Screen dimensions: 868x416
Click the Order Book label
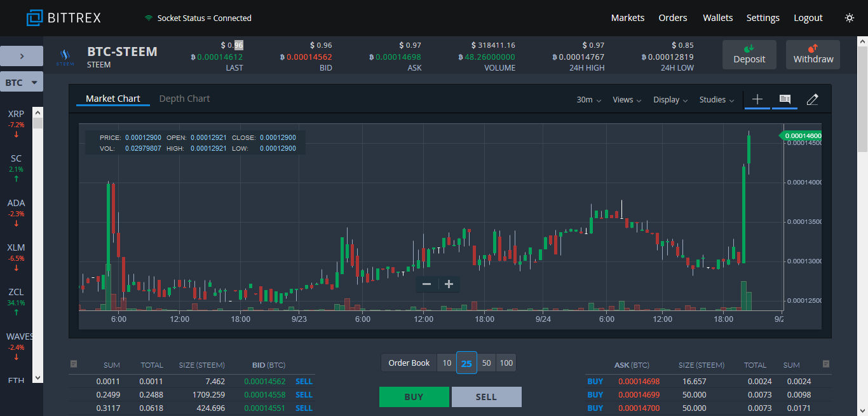[x=409, y=363]
